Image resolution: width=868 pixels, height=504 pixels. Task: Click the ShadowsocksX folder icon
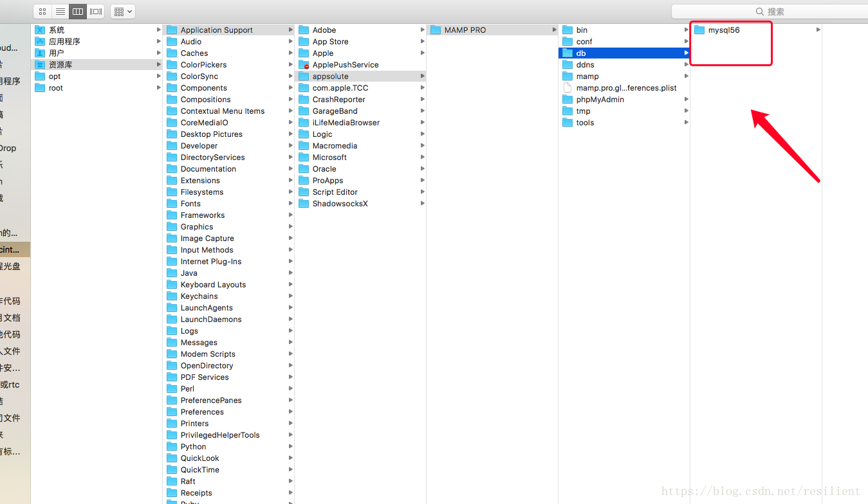click(x=304, y=204)
